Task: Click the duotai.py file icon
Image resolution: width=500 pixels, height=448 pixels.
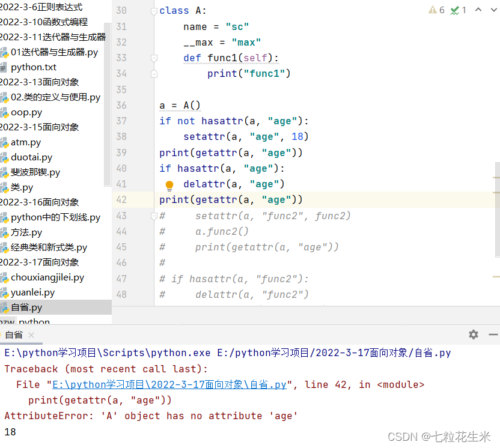Action: click(x=6, y=157)
